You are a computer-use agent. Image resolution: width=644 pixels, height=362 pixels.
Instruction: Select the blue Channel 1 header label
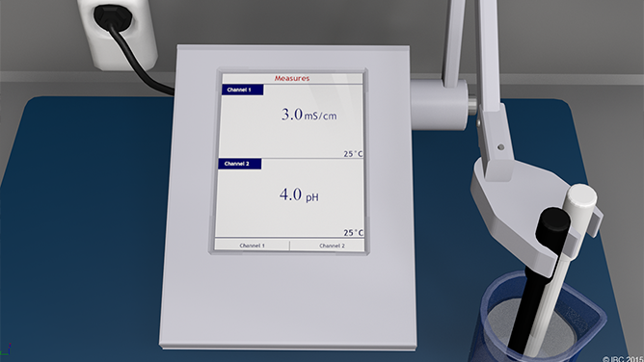[x=243, y=90]
